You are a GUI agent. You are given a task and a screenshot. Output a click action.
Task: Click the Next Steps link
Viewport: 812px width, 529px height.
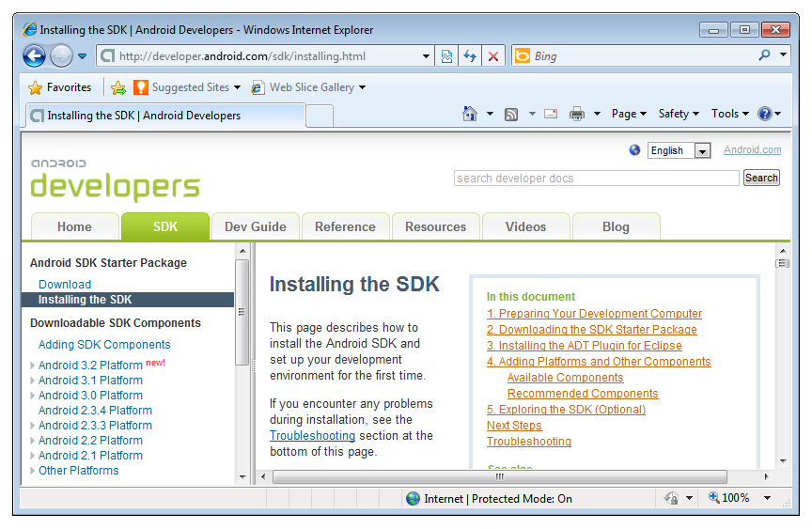(x=514, y=426)
